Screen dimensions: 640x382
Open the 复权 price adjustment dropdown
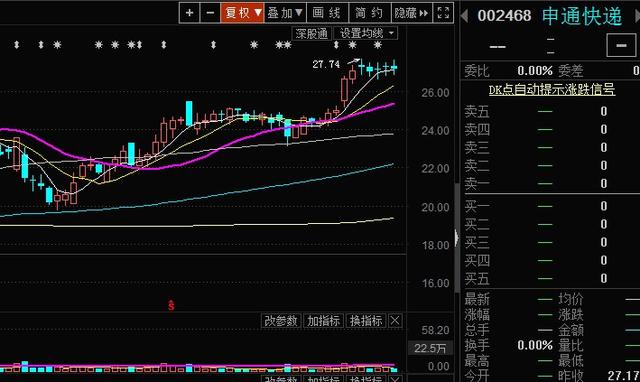click(242, 13)
